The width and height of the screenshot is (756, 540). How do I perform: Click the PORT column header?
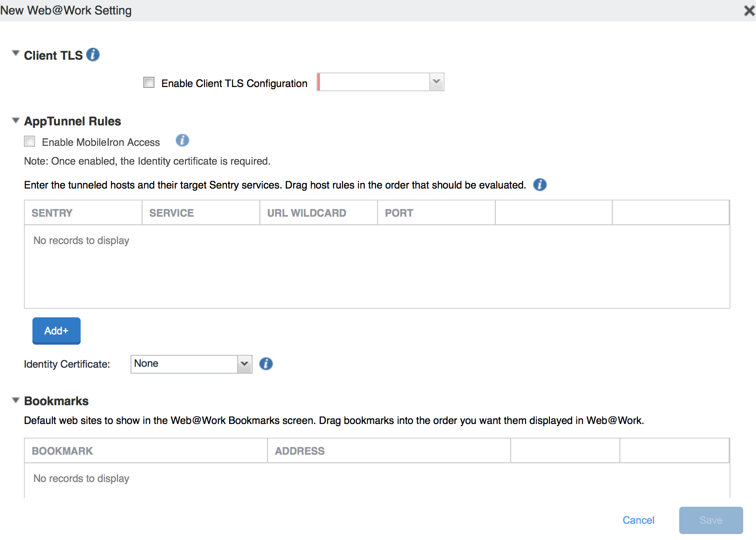436,212
